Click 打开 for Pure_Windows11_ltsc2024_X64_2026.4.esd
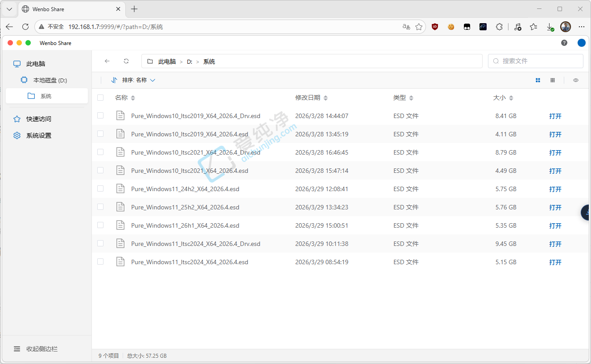 click(x=555, y=262)
